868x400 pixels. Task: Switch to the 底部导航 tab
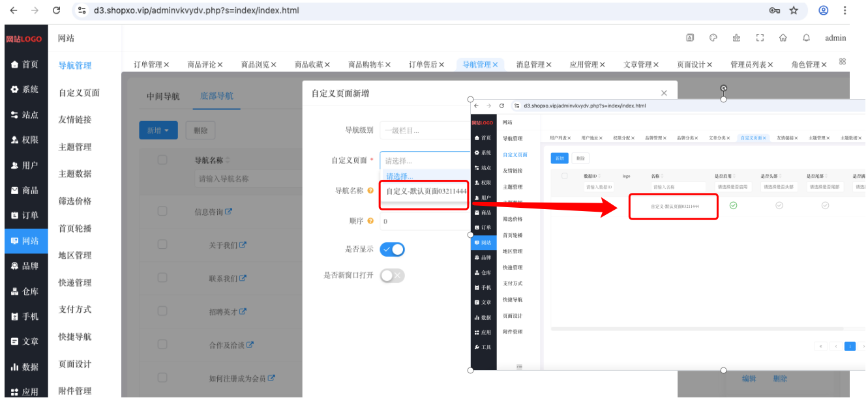coord(217,96)
